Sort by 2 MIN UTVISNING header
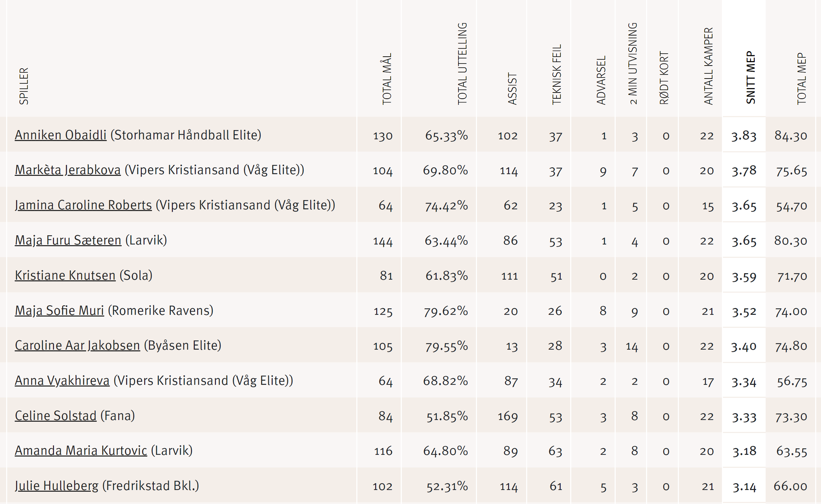Screen dimensions: 821x504 point(633,64)
